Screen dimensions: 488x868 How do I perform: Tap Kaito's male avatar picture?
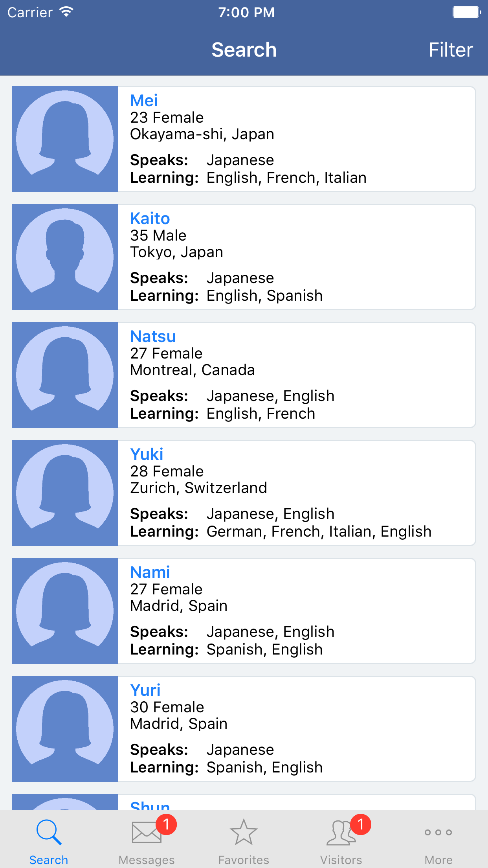tap(65, 257)
